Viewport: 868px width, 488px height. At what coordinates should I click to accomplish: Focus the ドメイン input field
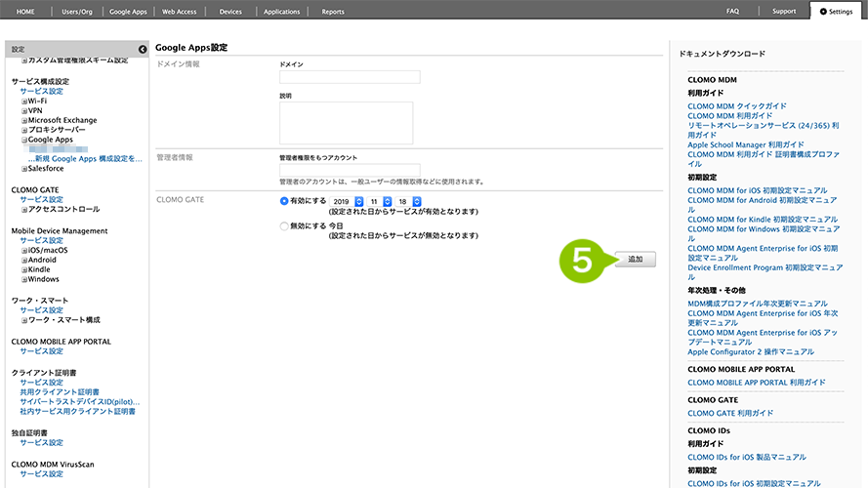pos(350,77)
